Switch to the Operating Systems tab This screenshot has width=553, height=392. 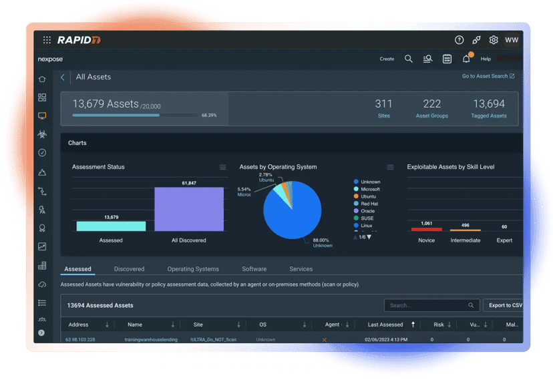point(193,269)
